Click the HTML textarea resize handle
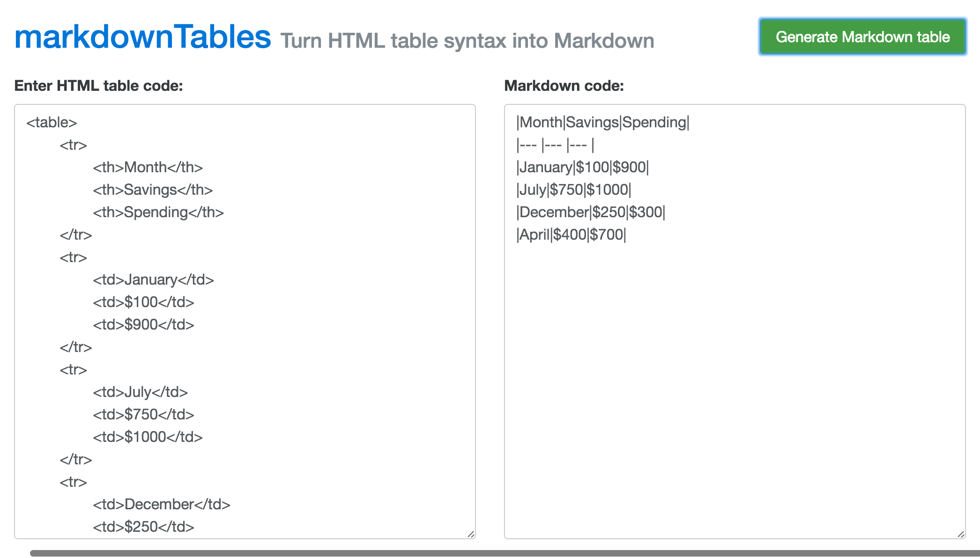This screenshot has height=558, width=980. [471, 534]
